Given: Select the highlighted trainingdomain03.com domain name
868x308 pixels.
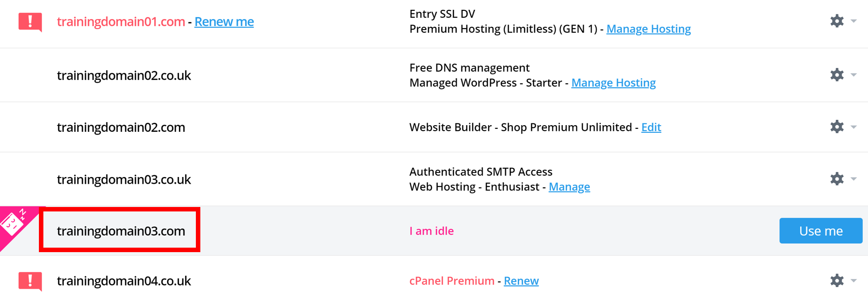Looking at the screenshot, I should pos(121,231).
